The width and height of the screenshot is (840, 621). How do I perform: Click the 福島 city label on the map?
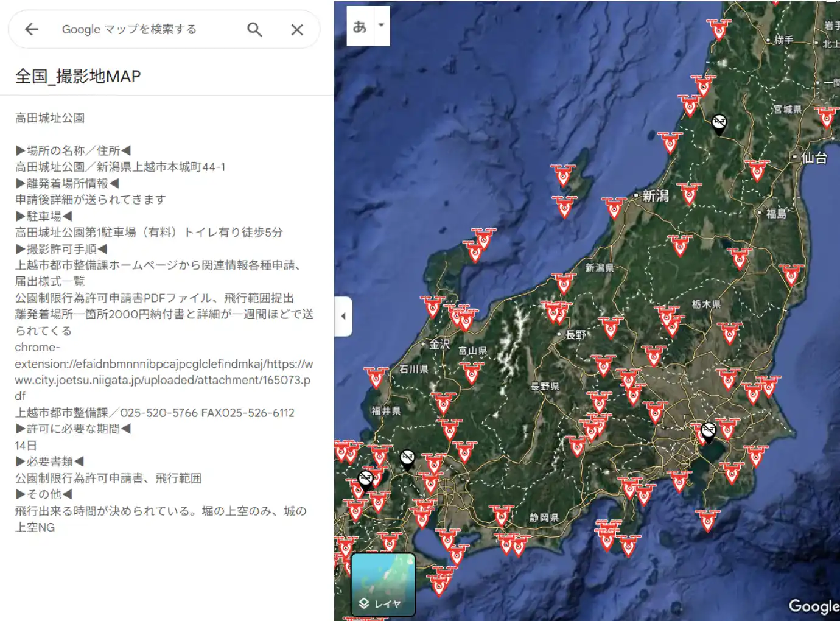pyautogui.click(x=776, y=213)
